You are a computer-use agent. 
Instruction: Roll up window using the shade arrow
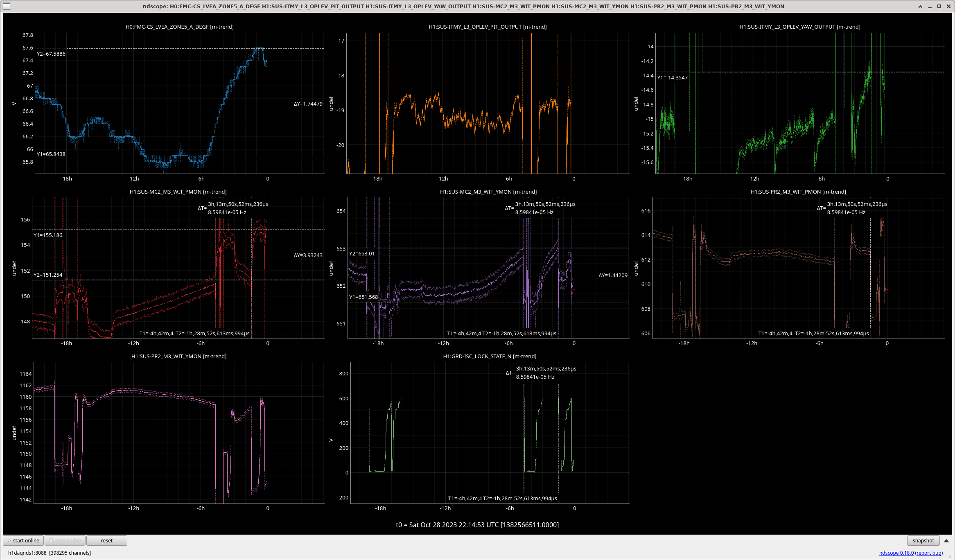click(x=920, y=6)
